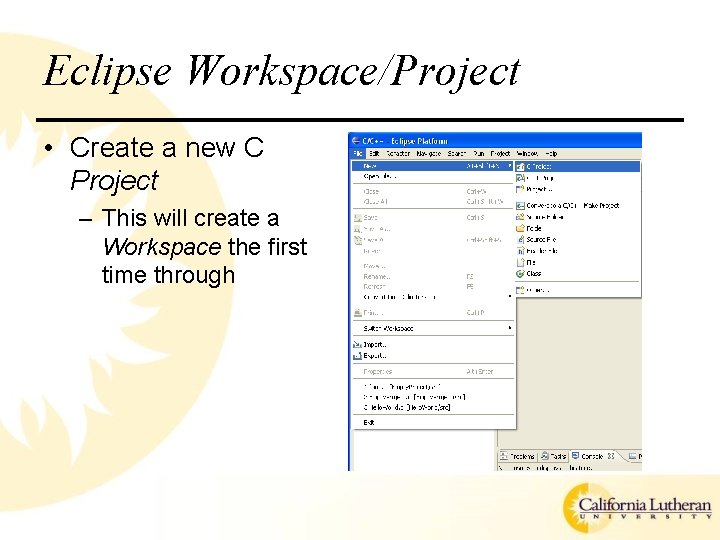The height and width of the screenshot is (540, 720).
Task: Choose Open File... from the File menu
Action: pyautogui.click(x=433, y=177)
